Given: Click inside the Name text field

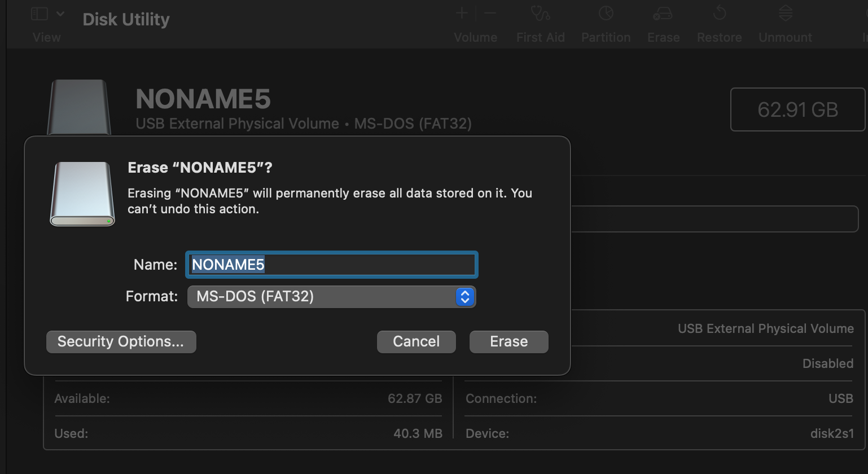Looking at the screenshot, I should pyautogui.click(x=331, y=265).
